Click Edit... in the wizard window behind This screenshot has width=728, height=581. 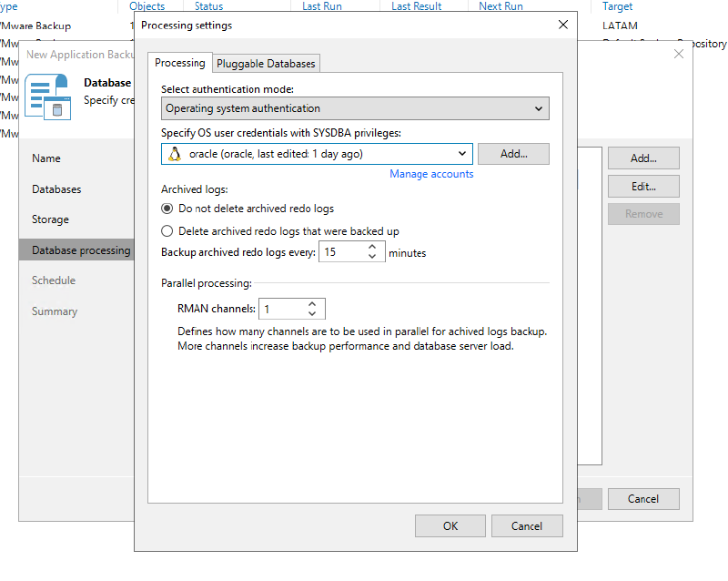pos(643,187)
